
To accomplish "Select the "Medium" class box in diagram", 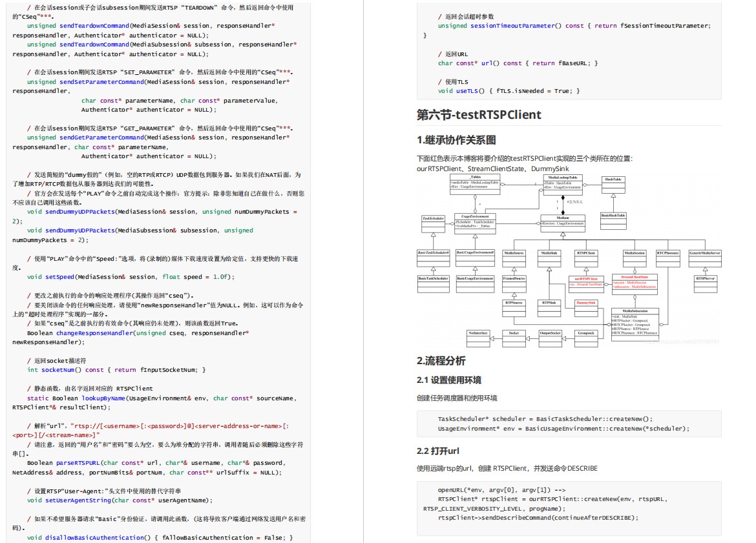I will click(x=563, y=224).
